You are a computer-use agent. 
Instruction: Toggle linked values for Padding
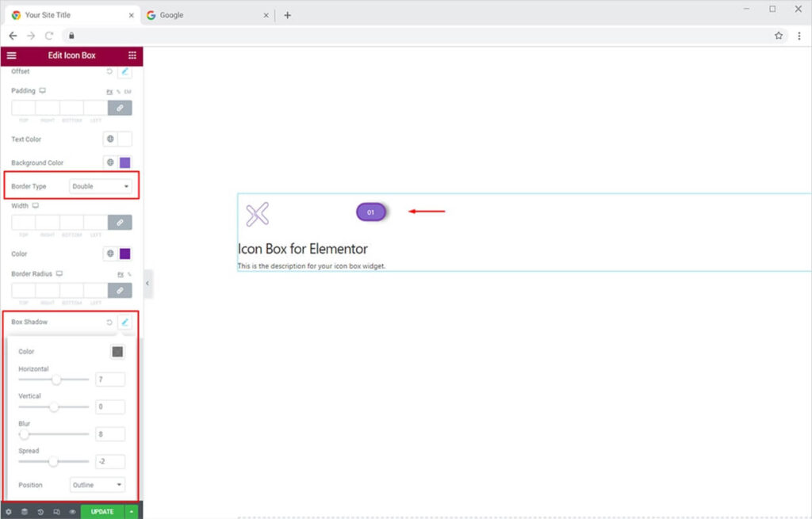(x=120, y=108)
